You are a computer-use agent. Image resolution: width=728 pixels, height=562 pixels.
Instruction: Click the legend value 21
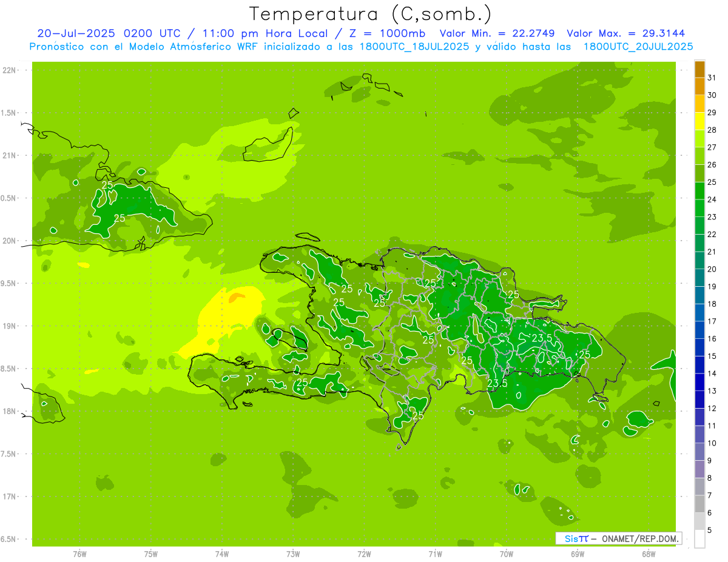coord(712,252)
